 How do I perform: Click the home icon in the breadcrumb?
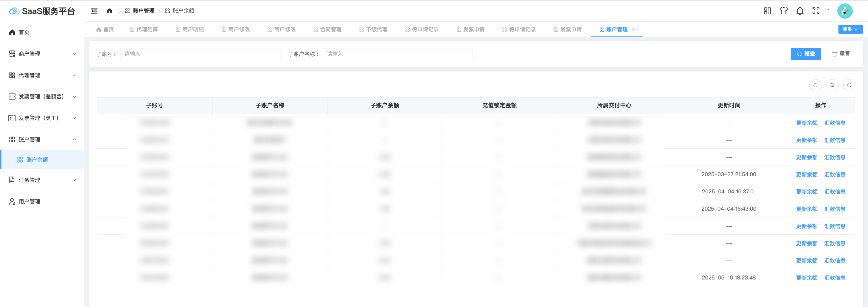pyautogui.click(x=109, y=11)
